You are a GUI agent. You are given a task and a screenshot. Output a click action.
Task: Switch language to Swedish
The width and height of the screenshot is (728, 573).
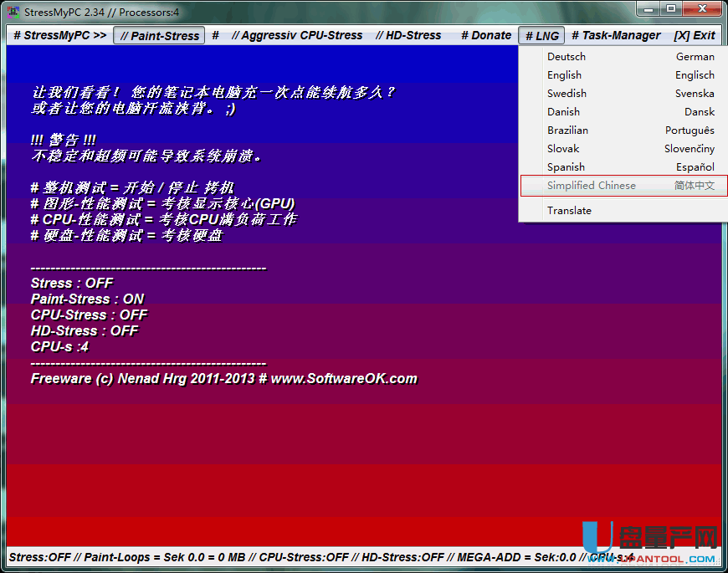(567, 94)
